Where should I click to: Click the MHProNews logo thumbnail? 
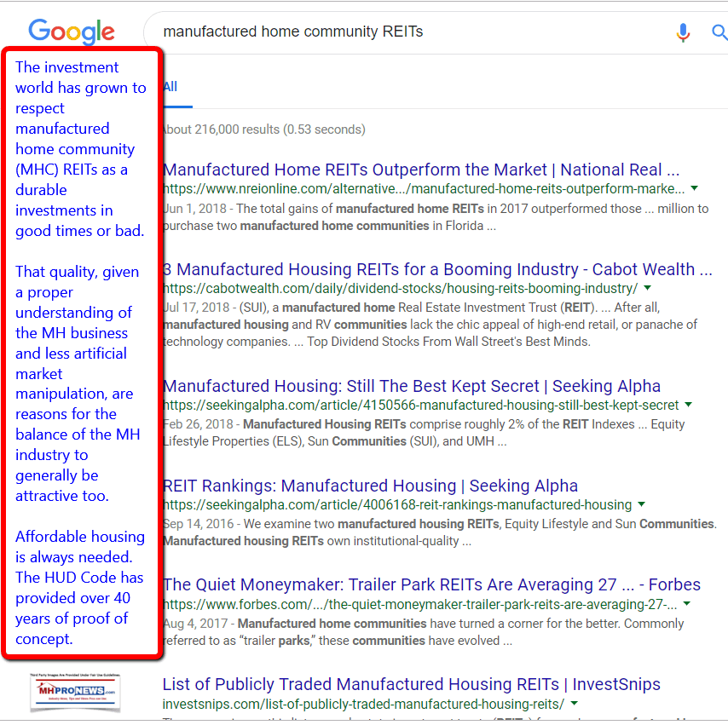[x=75, y=690]
